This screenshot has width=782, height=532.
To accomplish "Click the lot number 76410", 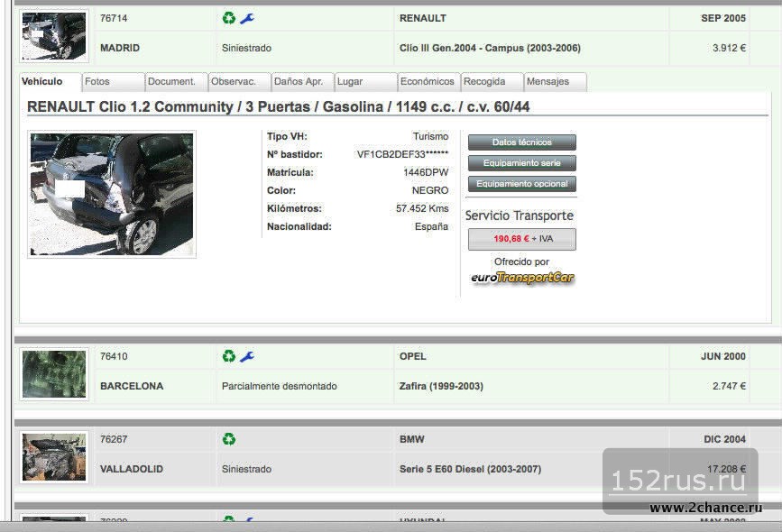I will coord(114,356).
